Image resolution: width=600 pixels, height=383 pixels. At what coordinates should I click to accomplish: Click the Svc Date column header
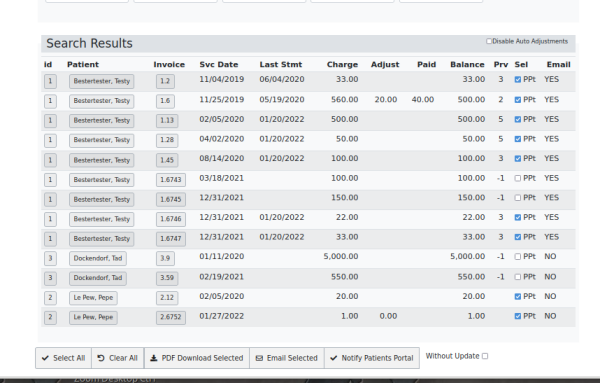tap(218, 65)
